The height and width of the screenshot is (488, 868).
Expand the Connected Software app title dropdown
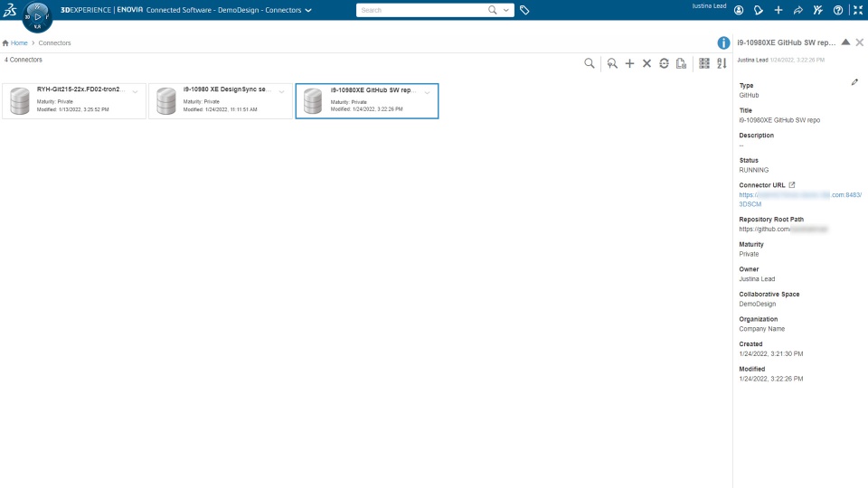click(x=308, y=10)
